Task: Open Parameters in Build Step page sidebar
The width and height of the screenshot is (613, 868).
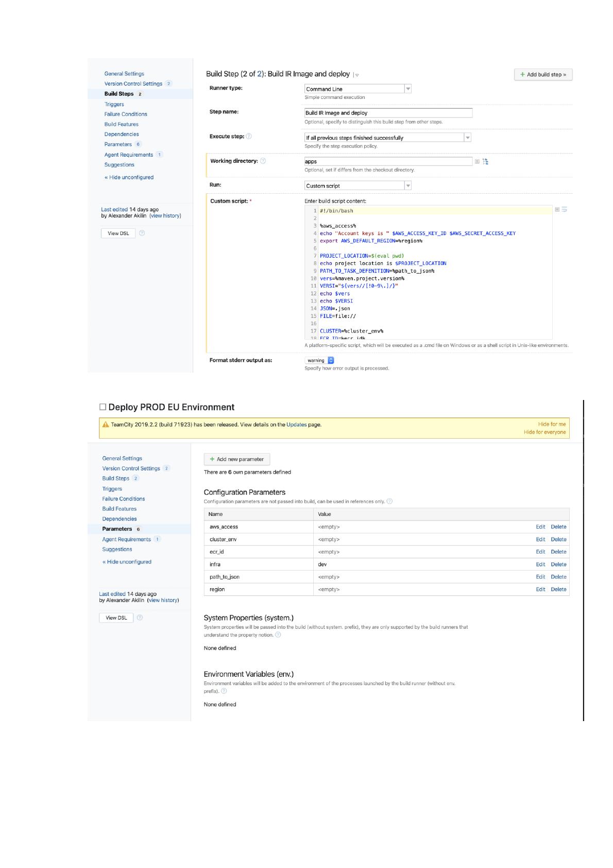Action: (x=118, y=144)
